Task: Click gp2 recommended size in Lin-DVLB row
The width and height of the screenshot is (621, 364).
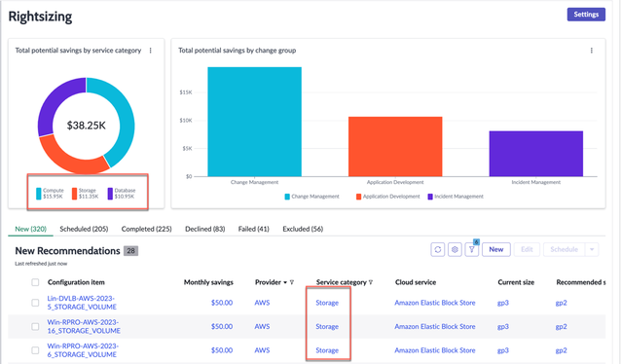Action: (x=562, y=303)
